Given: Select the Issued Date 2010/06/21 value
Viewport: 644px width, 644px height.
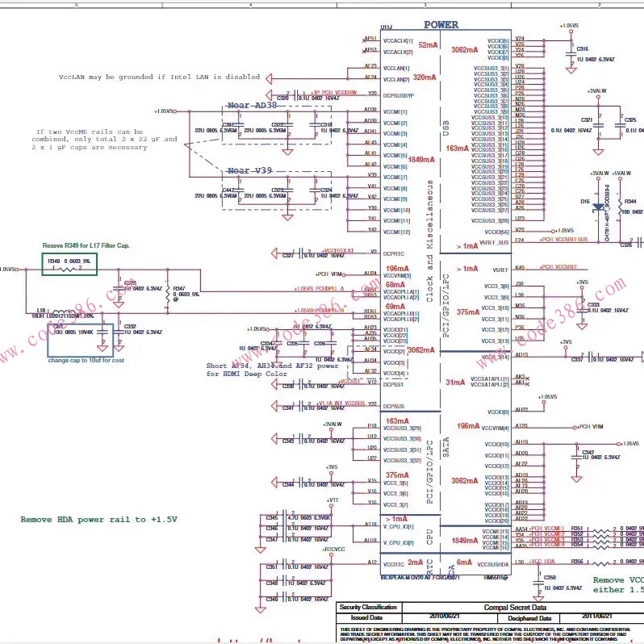Looking at the screenshot, I should point(445,616).
